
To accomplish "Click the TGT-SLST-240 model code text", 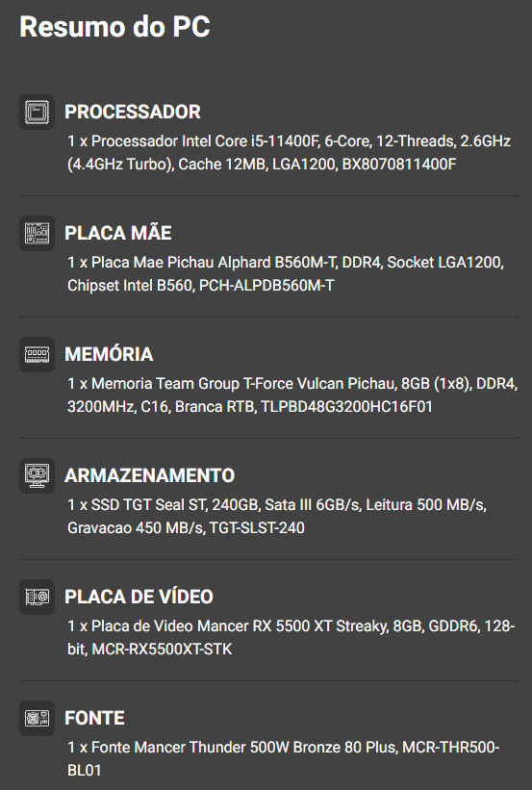I will (x=257, y=528).
